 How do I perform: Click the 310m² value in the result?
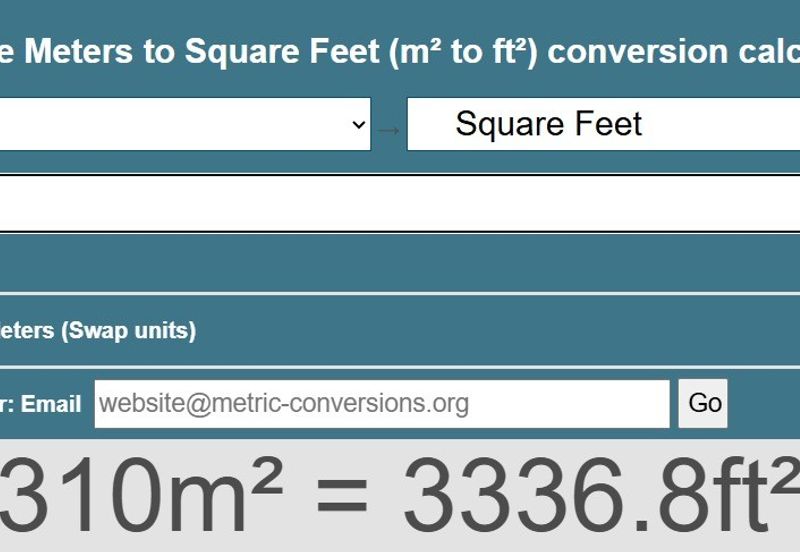click(x=140, y=496)
